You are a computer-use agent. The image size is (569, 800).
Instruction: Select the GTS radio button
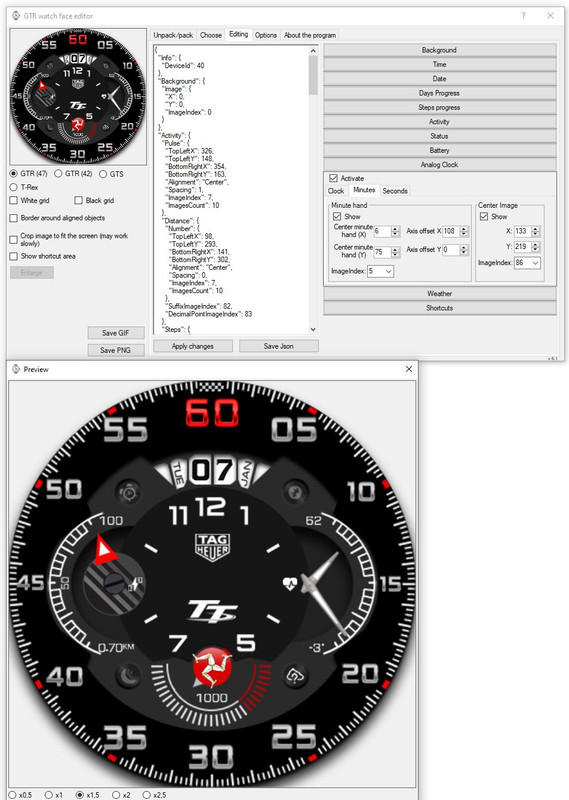pyautogui.click(x=103, y=174)
